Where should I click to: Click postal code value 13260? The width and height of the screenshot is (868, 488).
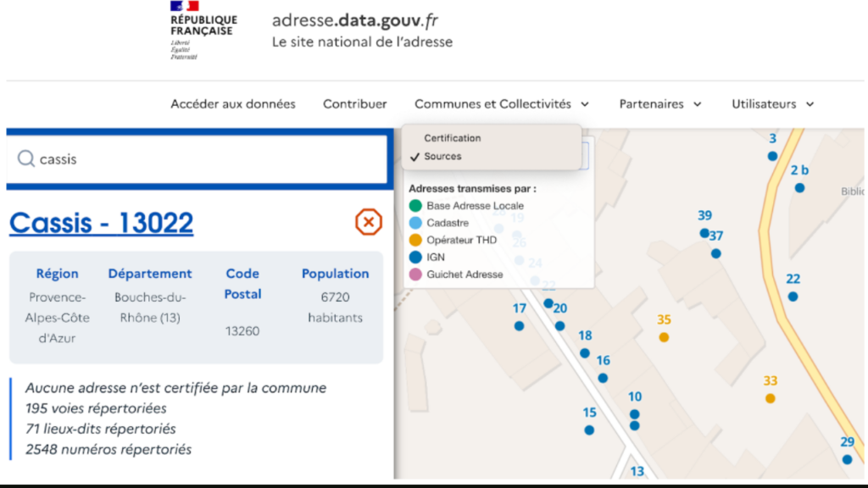242,331
